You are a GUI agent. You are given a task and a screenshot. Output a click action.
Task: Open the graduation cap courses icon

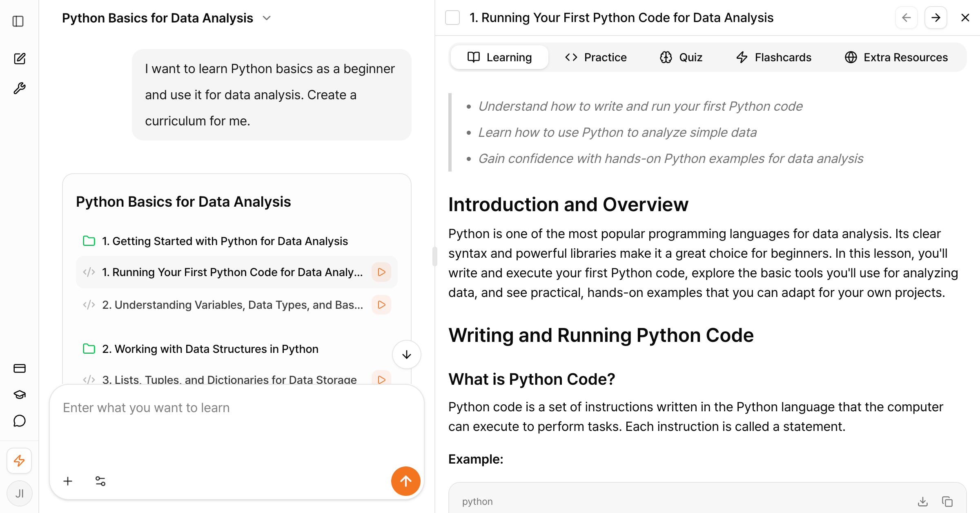click(19, 395)
